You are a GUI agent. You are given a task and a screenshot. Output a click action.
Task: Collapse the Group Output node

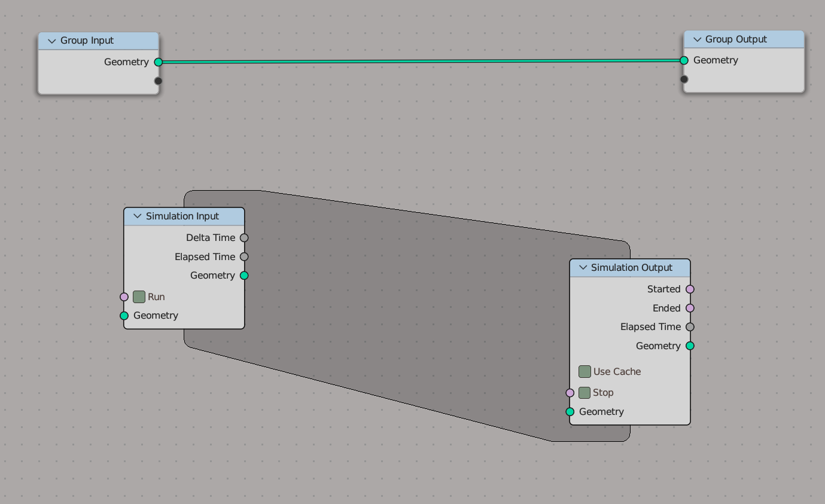point(697,39)
